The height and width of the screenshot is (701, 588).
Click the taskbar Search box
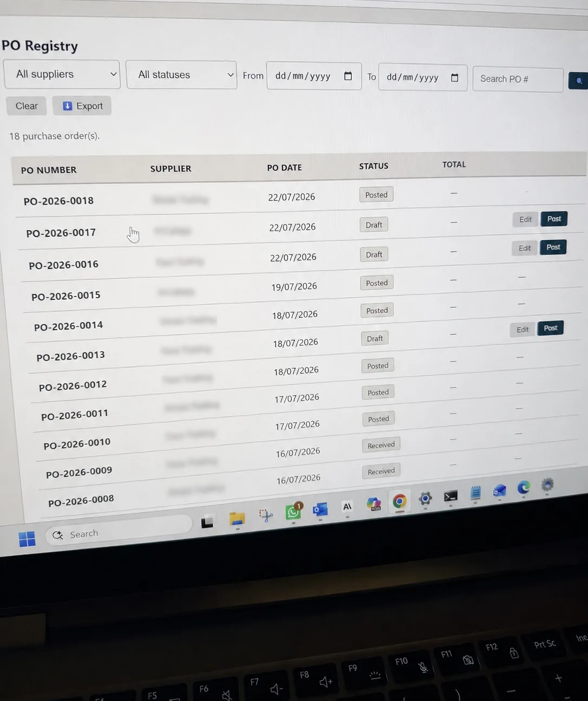[x=119, y=530]
